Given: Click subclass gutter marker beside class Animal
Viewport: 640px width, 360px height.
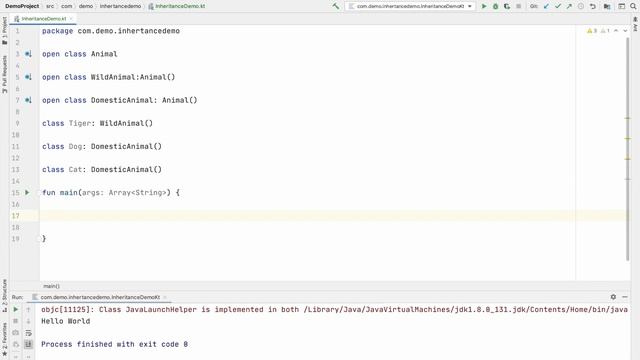Looking at the screenshot, I should click(x=28, y=54).
